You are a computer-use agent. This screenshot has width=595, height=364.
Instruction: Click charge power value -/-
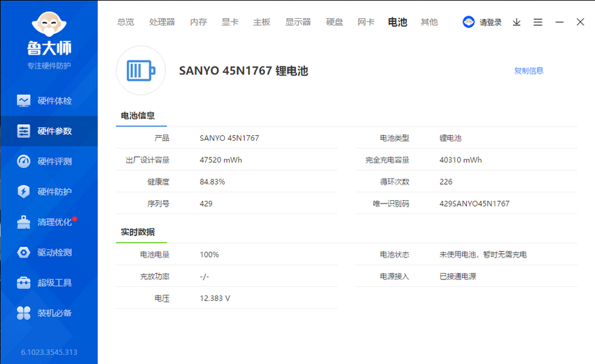point(204,276)
